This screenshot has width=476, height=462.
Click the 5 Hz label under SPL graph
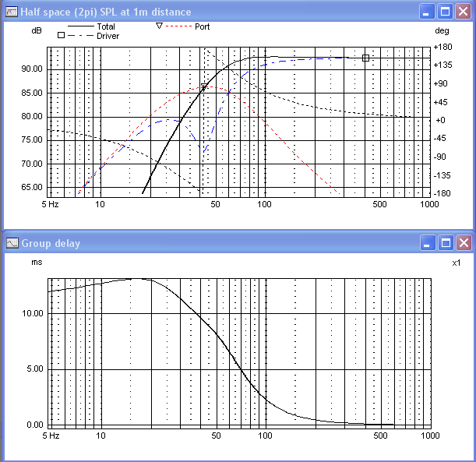coord(50,204)
